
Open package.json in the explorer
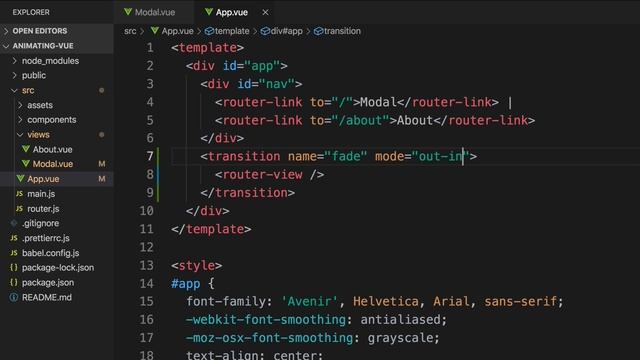tap(48, 282)
